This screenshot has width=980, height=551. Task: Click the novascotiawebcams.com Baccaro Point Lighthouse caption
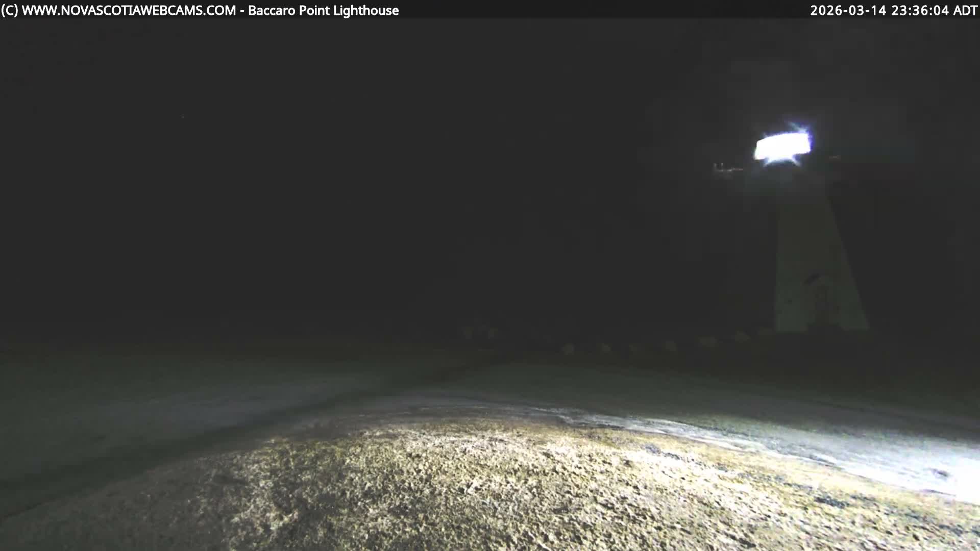[200, 10]
